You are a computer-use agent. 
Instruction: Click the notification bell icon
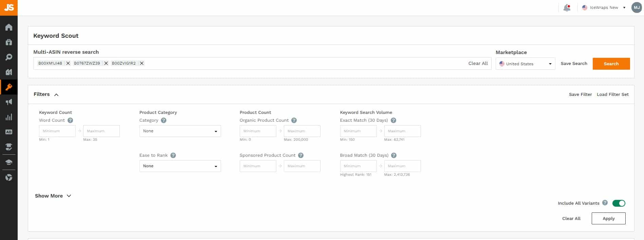(x=567, y=8)
